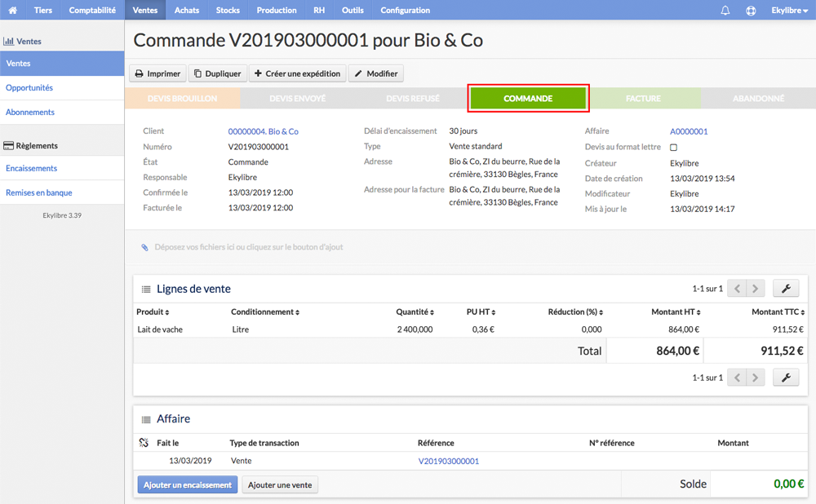Go to previous page arrow above sales lines
Screen dimensions: 816x504
[x=737, y=288]
